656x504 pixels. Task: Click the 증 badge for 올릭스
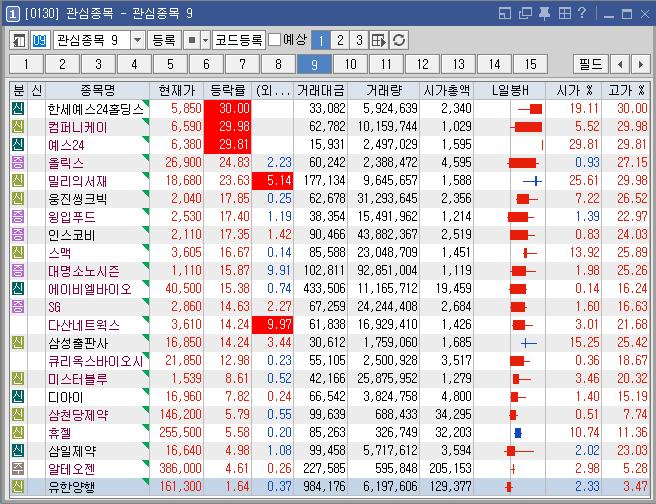(18, 163)
